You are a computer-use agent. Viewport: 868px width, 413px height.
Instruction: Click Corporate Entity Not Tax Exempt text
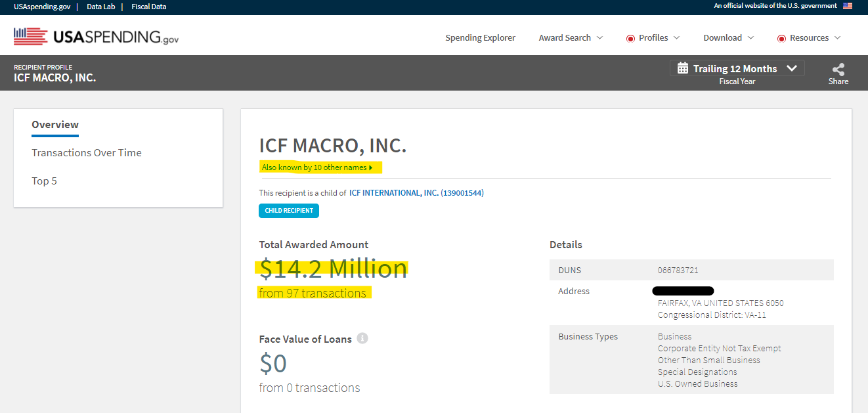(x=720, y=349)
